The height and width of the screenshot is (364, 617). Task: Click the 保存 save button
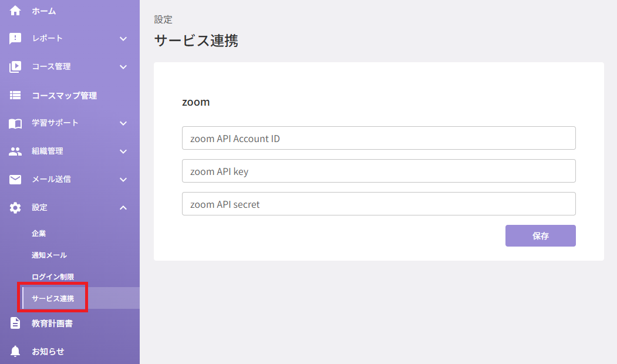point(540,235)
